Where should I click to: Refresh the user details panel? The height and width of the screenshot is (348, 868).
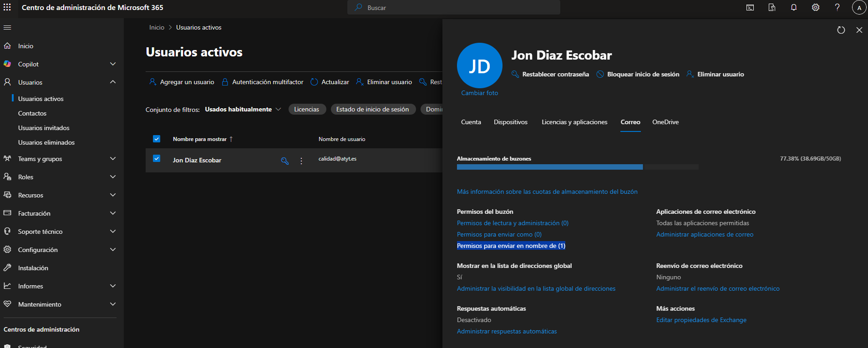tap(841, 30)
